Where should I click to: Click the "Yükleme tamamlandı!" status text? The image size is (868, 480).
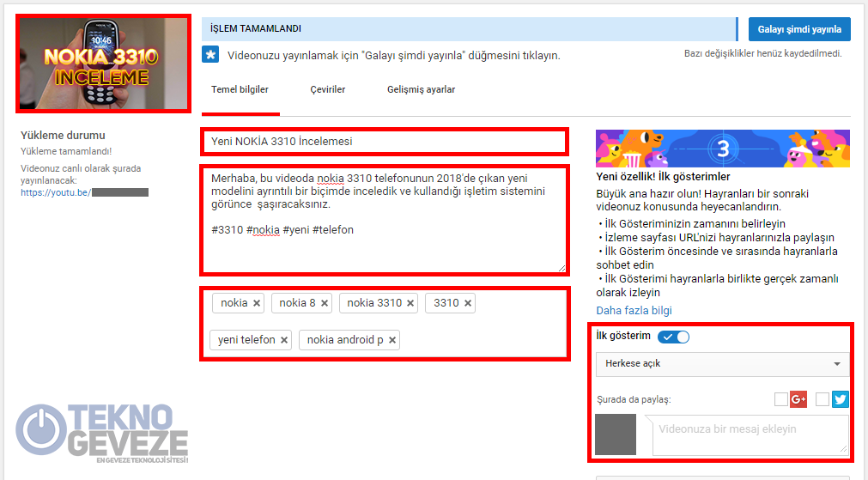pyautogui.click(x=66, y=151)
